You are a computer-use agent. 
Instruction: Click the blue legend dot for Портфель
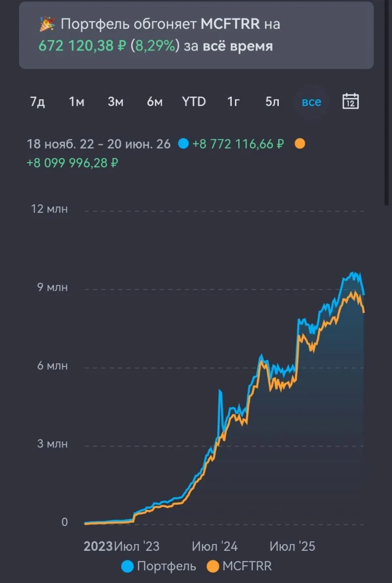click(x=127, y=567)
